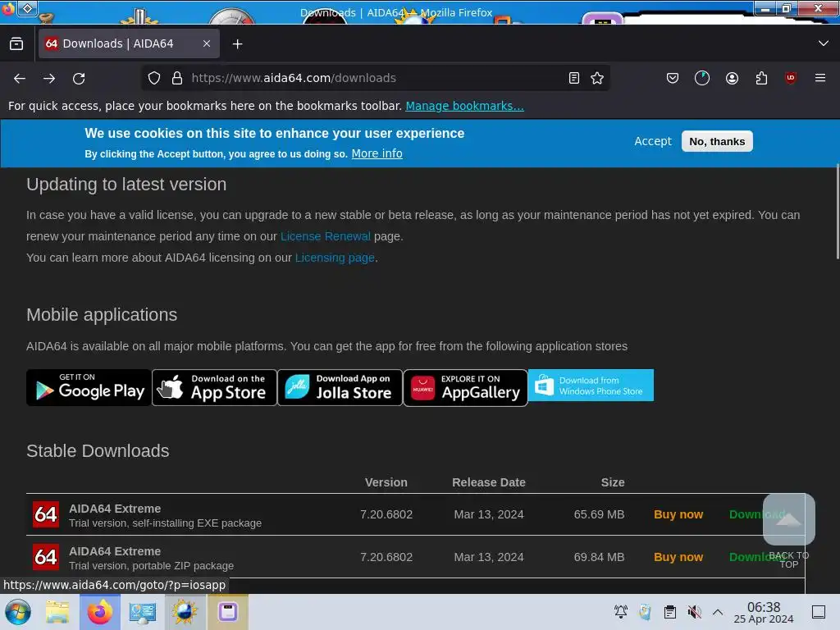Open the file manager from the taskbar

57,612
